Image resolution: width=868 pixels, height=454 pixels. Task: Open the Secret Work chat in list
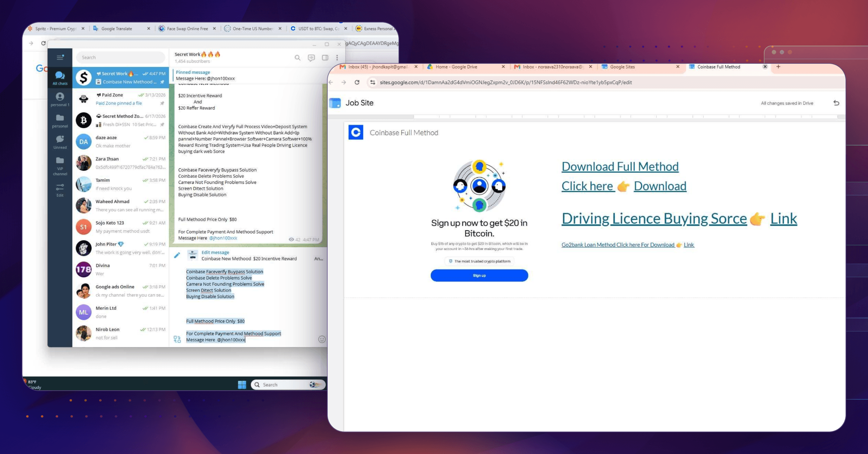(120, 77)
